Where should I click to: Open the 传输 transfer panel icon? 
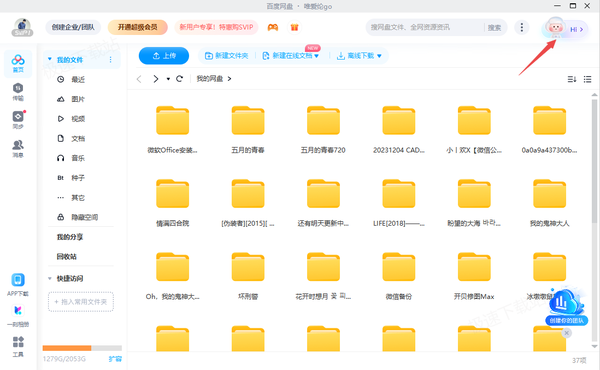[18, 92]
